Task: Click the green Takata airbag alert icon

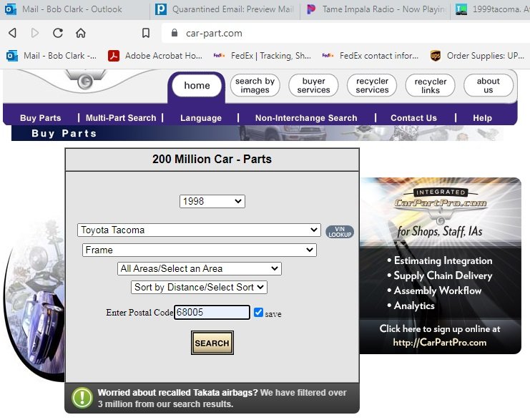Action: (82, 398)
